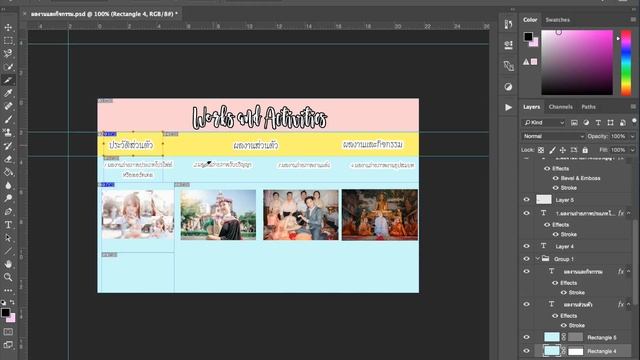Viewport: 640px width, 360px height.
Task: Change screen mode from the toolbar
Action: coord(8,345)
